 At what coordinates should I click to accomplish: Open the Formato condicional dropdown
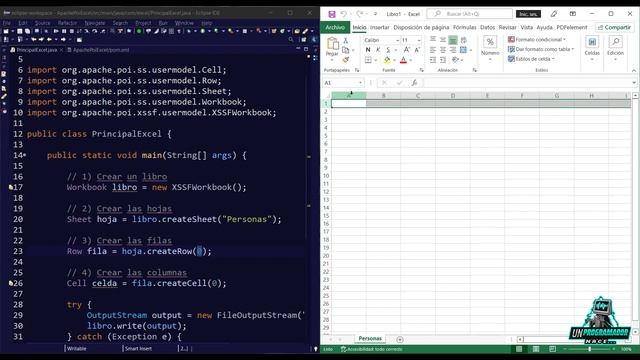tap(537, 40)
